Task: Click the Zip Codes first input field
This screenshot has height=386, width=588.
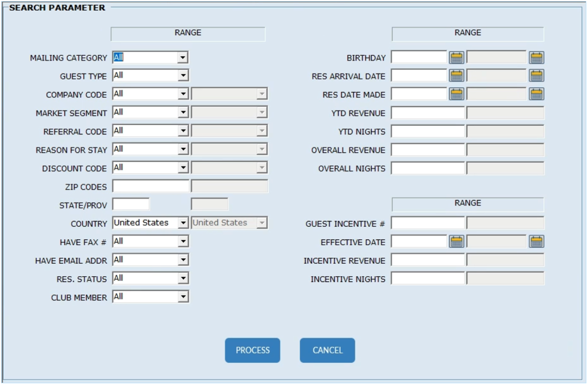Action: [150, 186]
